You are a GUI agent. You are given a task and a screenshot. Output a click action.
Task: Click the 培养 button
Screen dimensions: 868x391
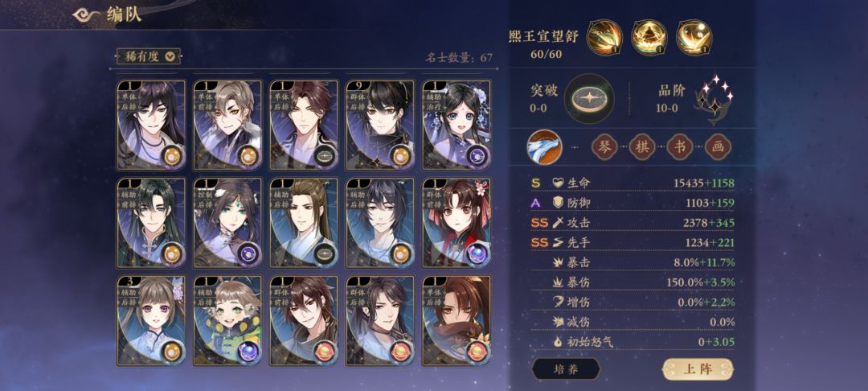pos(566,368)
